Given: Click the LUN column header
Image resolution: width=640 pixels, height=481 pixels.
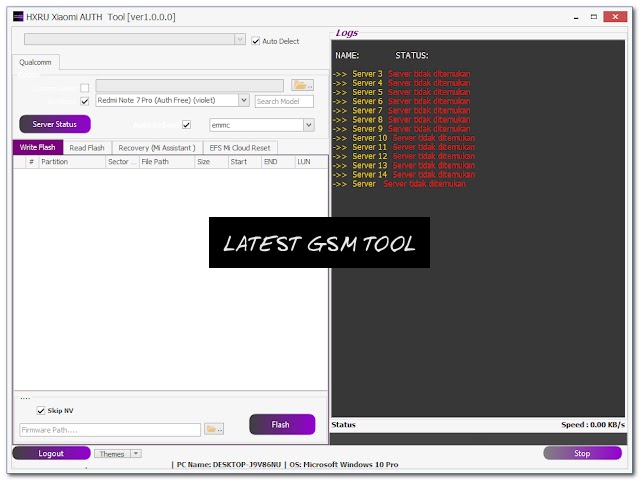Looking at the screenshot, I should [311, 162].
